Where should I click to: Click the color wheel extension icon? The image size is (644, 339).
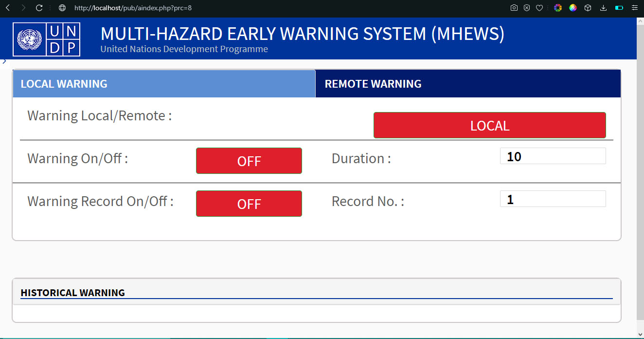point(558,8)
